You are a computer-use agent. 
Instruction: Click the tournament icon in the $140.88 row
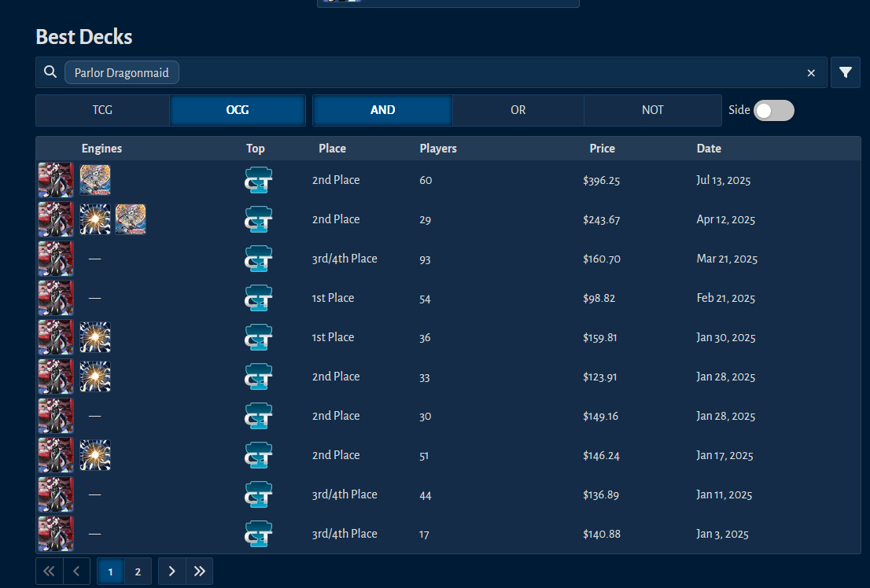click(259, 535)
